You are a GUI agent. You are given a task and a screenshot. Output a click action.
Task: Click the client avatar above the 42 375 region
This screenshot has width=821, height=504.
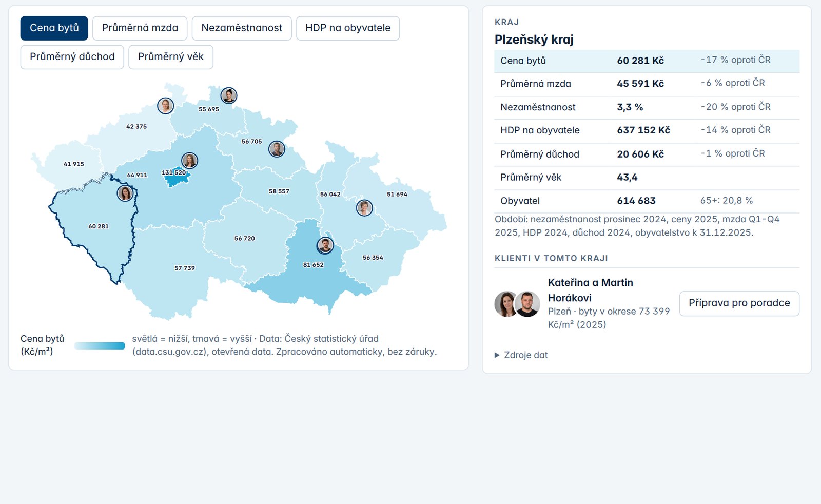click(x=165, y=106)
